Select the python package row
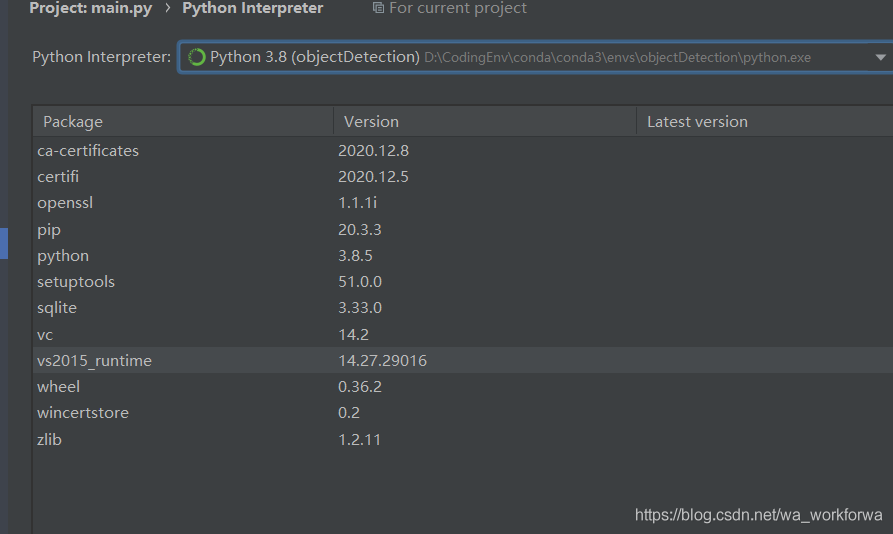This screenshot has width=893, height=534. click(x=463, y=256)
